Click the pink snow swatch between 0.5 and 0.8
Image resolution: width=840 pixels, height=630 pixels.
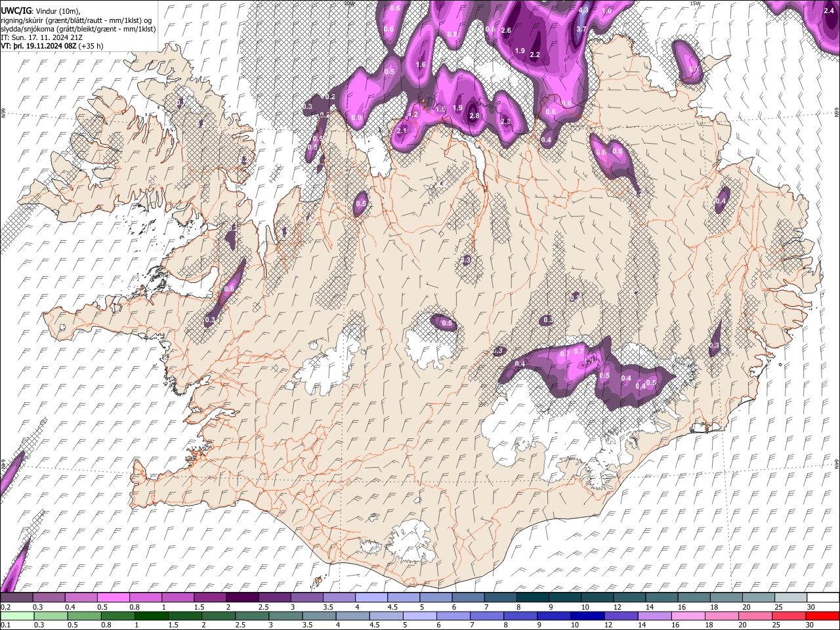tap(114, 598)
